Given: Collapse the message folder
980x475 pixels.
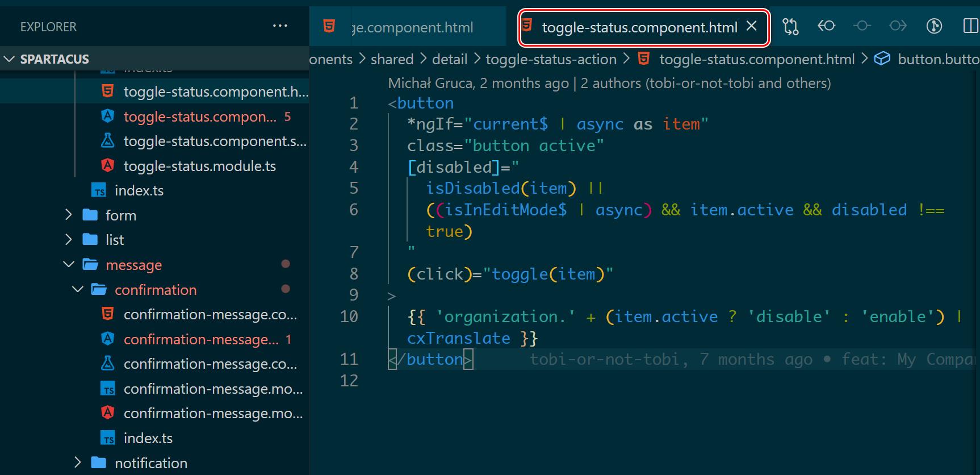Looking at the screenshot, I should click(x=69, y=265).
